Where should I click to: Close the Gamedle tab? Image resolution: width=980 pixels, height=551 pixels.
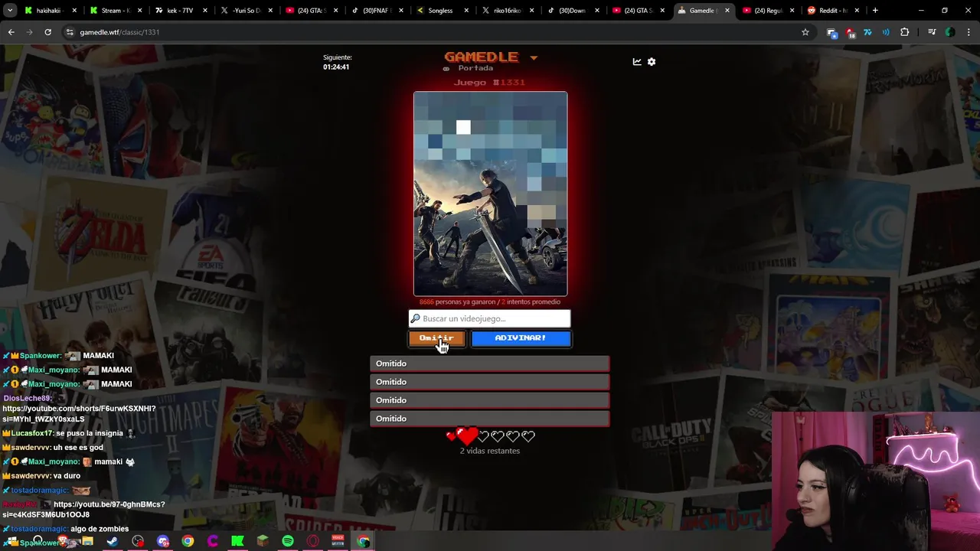coord(727,11)
